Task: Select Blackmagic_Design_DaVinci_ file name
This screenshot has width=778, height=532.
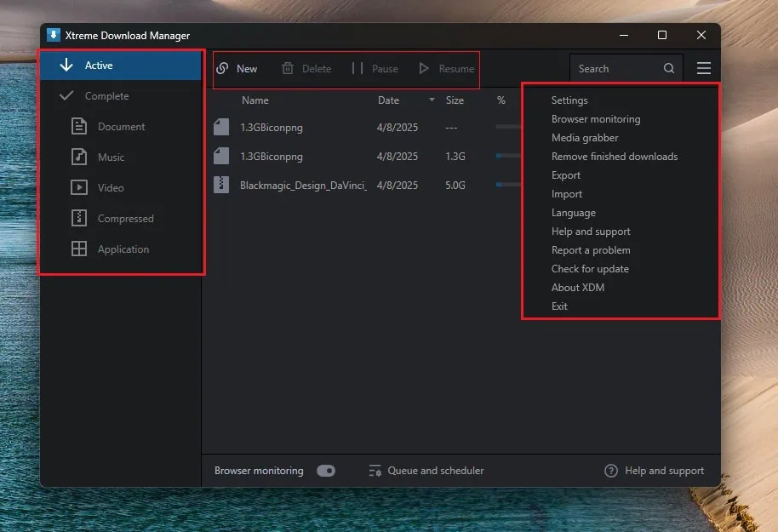Action: click(303, 185)
